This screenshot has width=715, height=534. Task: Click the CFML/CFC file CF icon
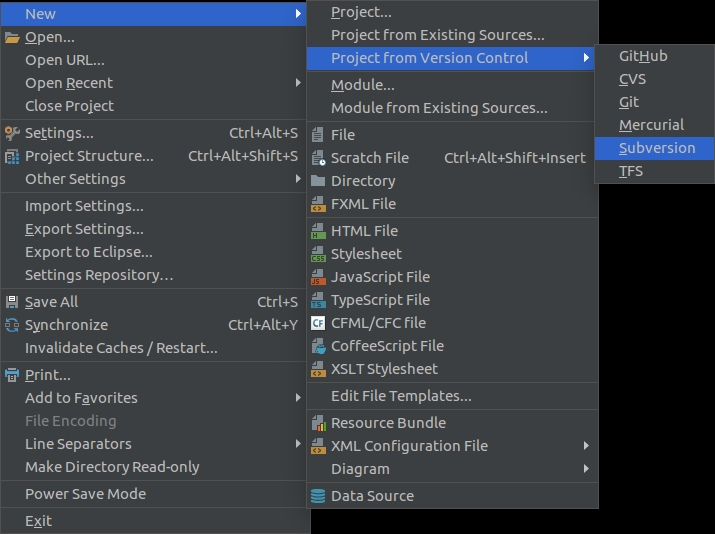(x=318, y=323)
